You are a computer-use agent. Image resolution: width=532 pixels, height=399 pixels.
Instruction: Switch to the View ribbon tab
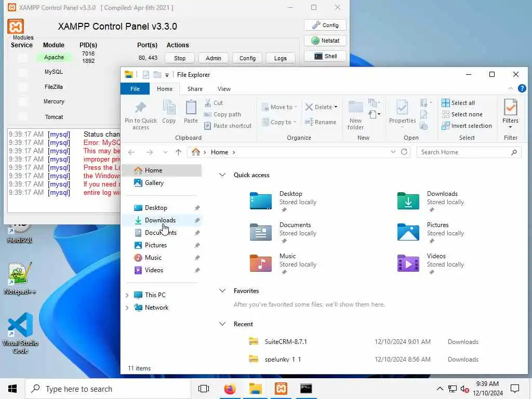[224, 89]
